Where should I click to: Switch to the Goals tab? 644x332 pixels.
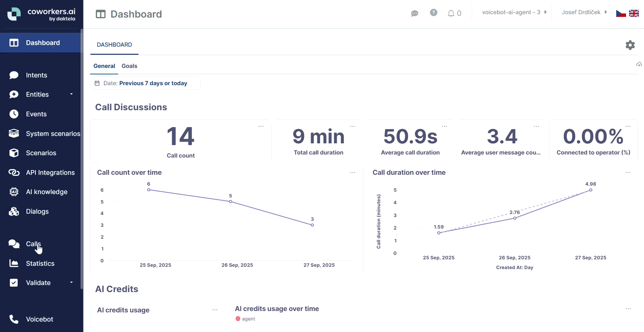click(x=129, y=66)
